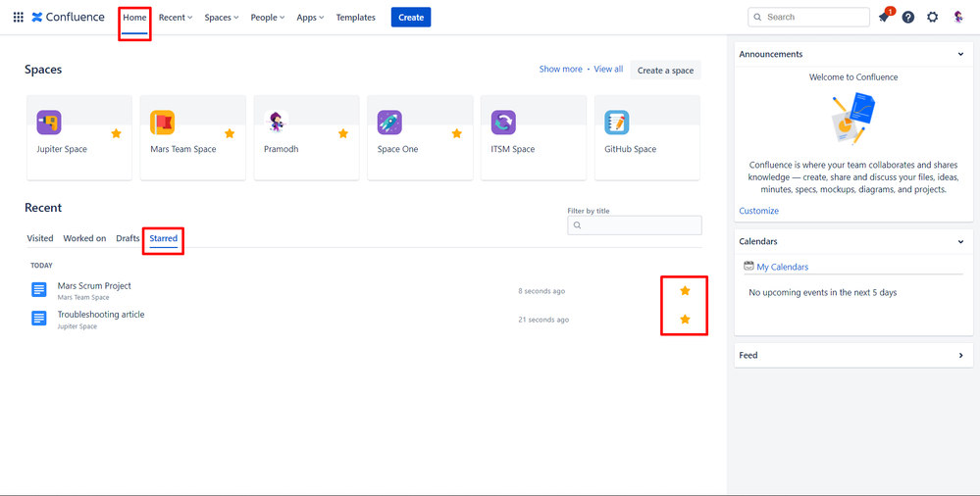Unstar the Jupiter Space card
This screenshot has width=980, height=496.
pyautogui.click(x=117, y=133)
